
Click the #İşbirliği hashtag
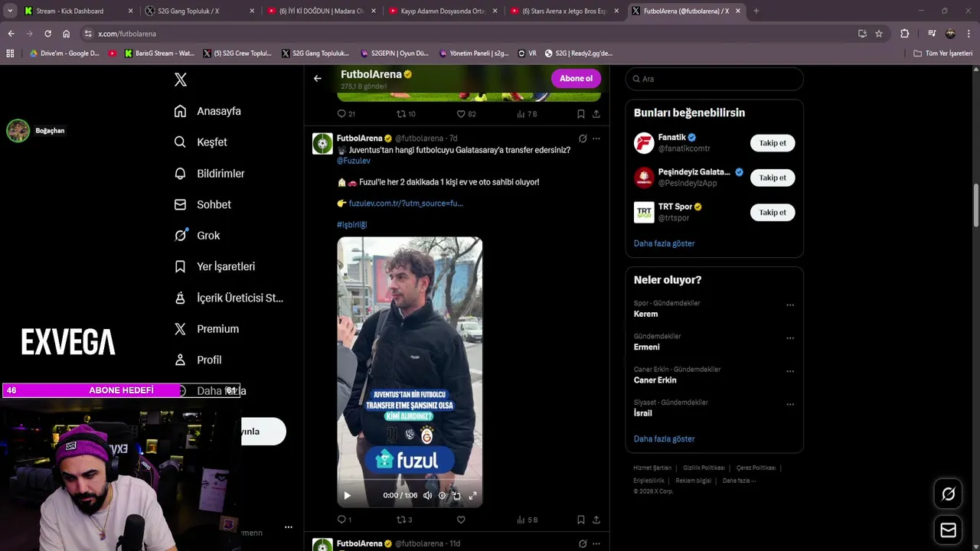(x=351, y=225)
